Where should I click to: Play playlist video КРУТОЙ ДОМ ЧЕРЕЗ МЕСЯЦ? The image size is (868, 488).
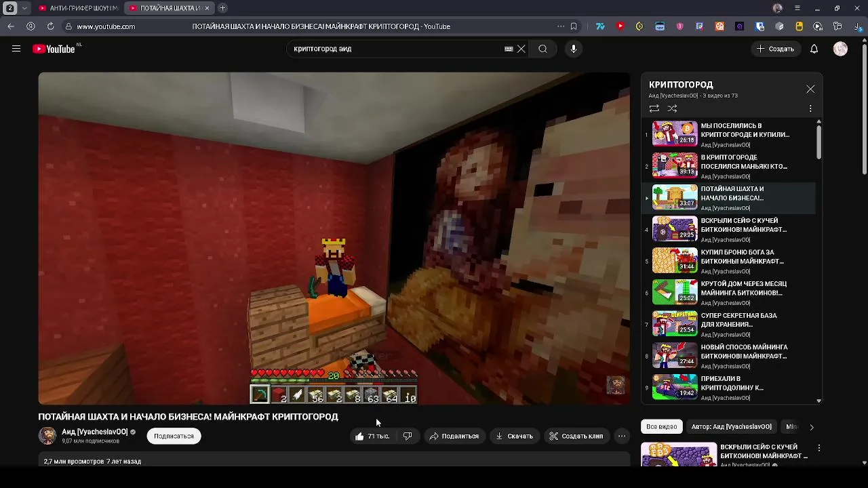(x=729, y=293)
